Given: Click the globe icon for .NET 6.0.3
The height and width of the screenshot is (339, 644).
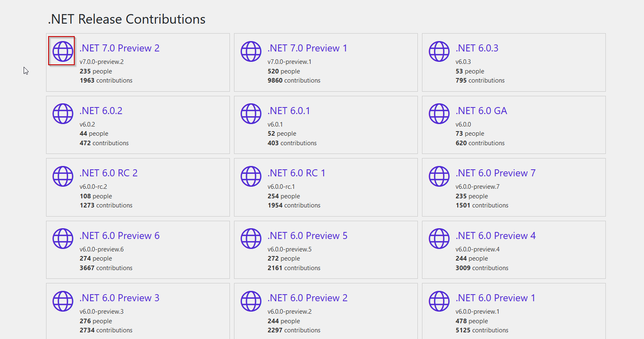Looking at the screenshot, I should (x=439, y=51).
